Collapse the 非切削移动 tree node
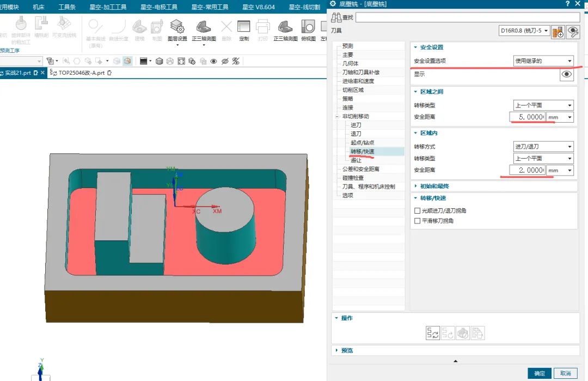The height and width of the screenshot is (381, 588). point(337,116)
